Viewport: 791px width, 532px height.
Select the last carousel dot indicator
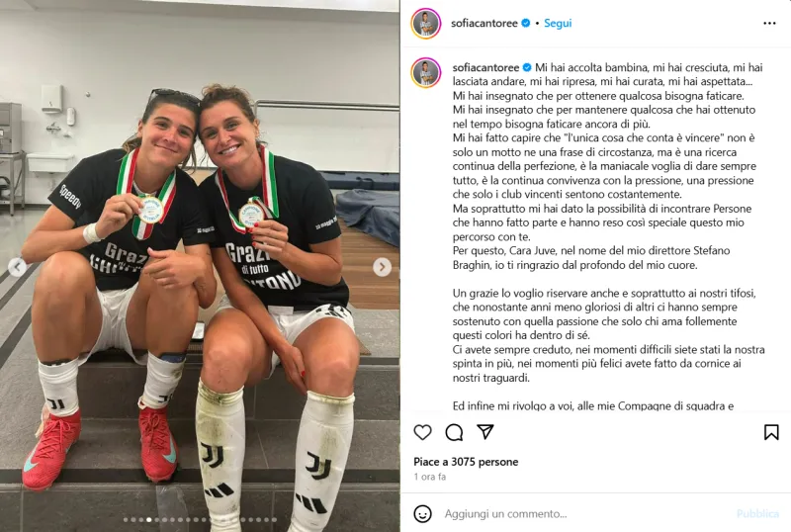pos(275,520)
